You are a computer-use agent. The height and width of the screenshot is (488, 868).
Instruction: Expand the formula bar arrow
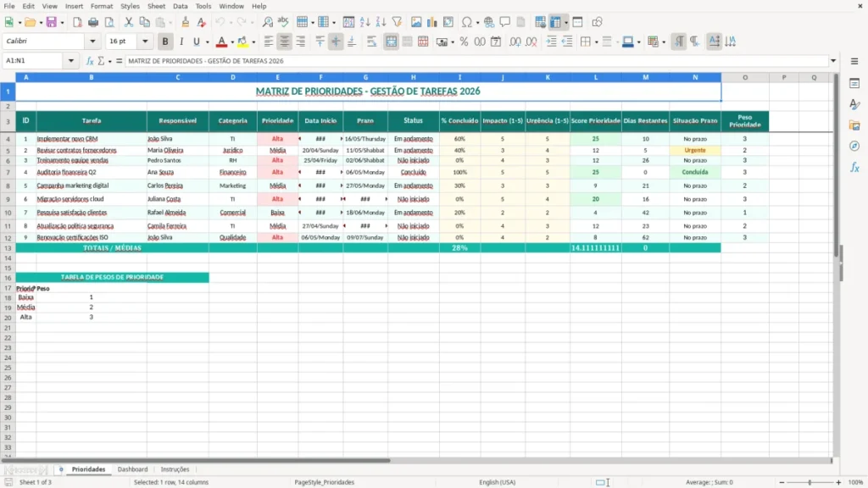833,61
